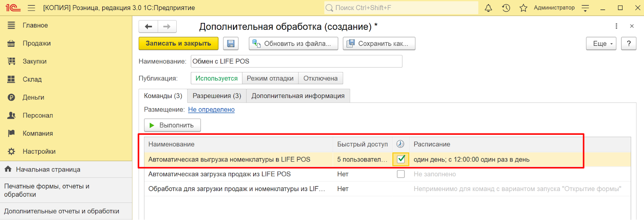The height and width of the screenshot is (220, 644).
Task: Click the Настройки gear icon
Action: click(11, 151)
